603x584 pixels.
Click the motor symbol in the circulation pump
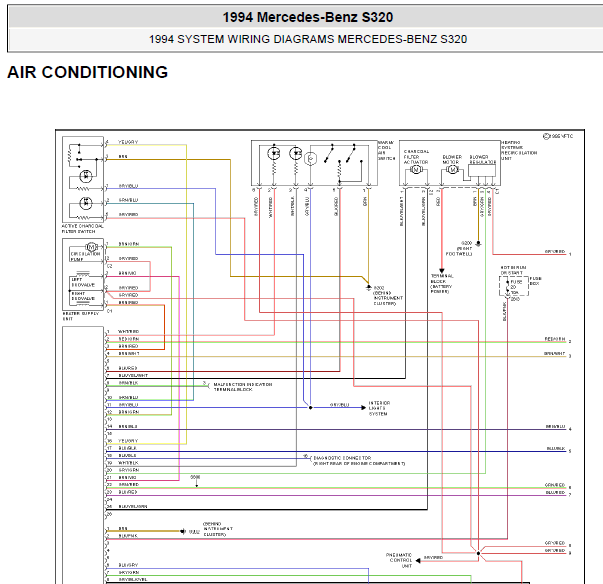(x=91, y=247)
